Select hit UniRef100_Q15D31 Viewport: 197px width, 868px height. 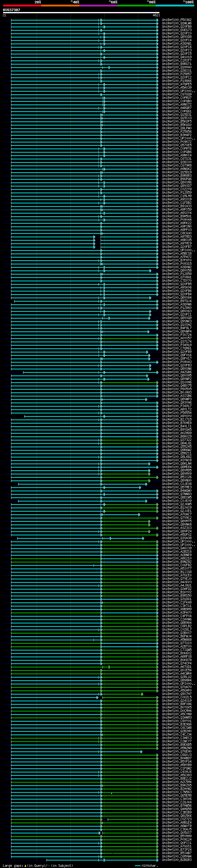pos(177,115)
